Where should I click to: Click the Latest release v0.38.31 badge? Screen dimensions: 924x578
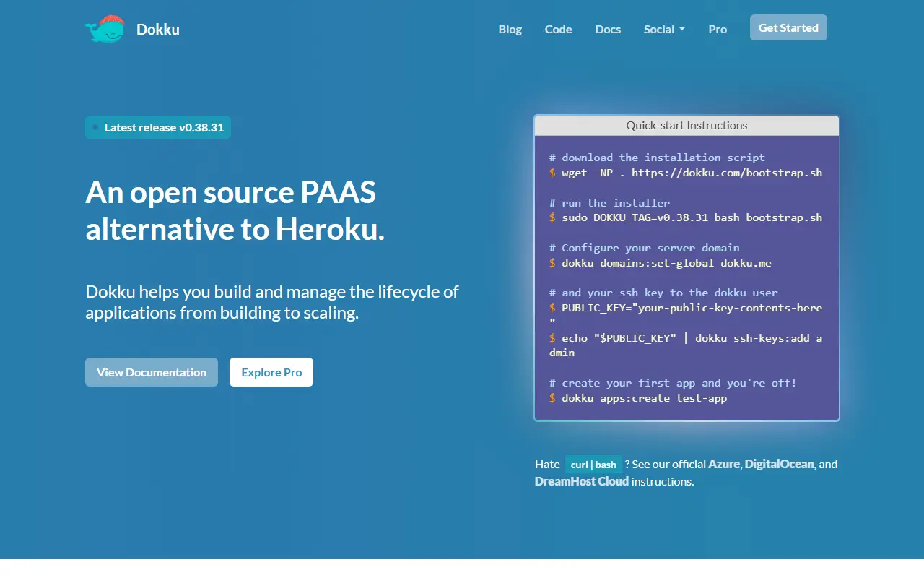[158, 127]
